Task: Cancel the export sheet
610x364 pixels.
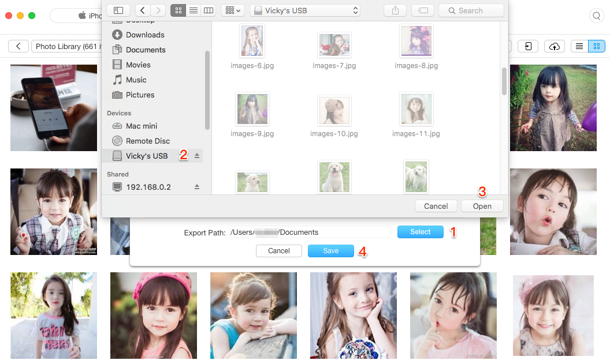Action: coord(279,251)
